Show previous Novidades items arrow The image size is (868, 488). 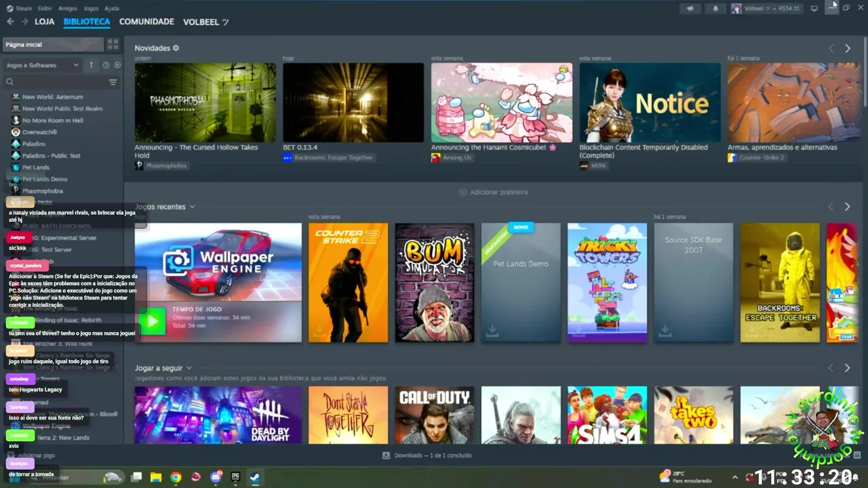831,48
